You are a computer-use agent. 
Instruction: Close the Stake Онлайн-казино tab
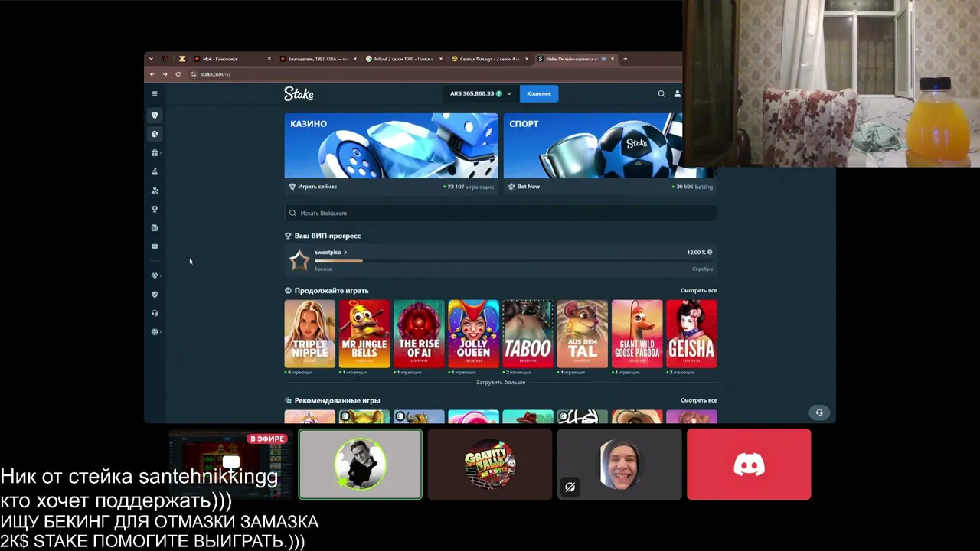click(612, 59)
